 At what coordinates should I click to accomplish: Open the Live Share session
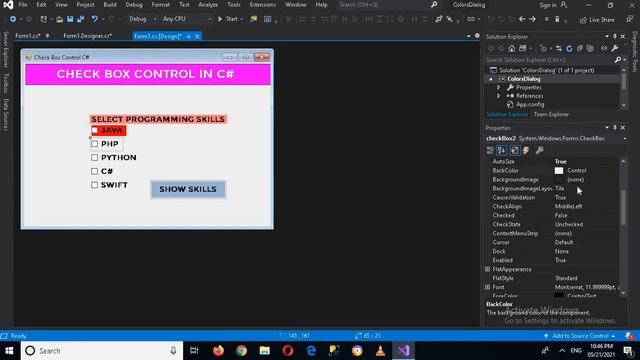pyautogui.click(x=597, y=20)
